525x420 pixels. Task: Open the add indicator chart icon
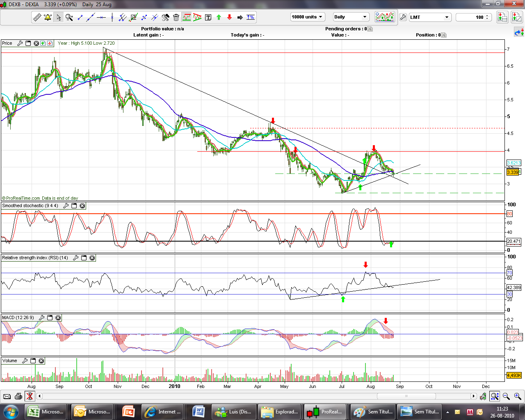(x=384, y=17)
